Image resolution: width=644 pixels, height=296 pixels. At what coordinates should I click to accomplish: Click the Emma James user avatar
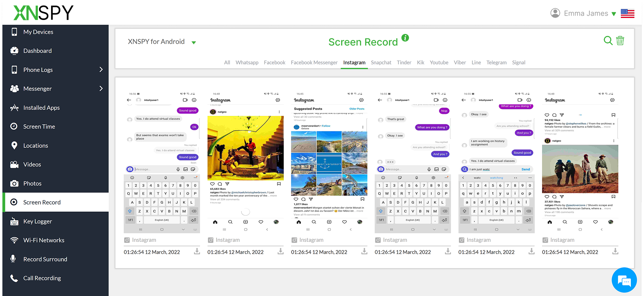[555, 13]
